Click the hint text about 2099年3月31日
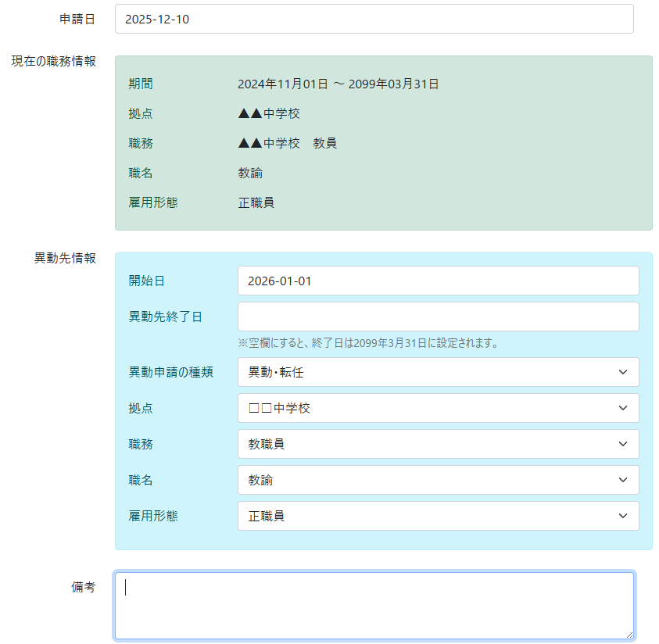Image resolution: width=659 pixels, height=644 pixels. [x=368, y=342]
